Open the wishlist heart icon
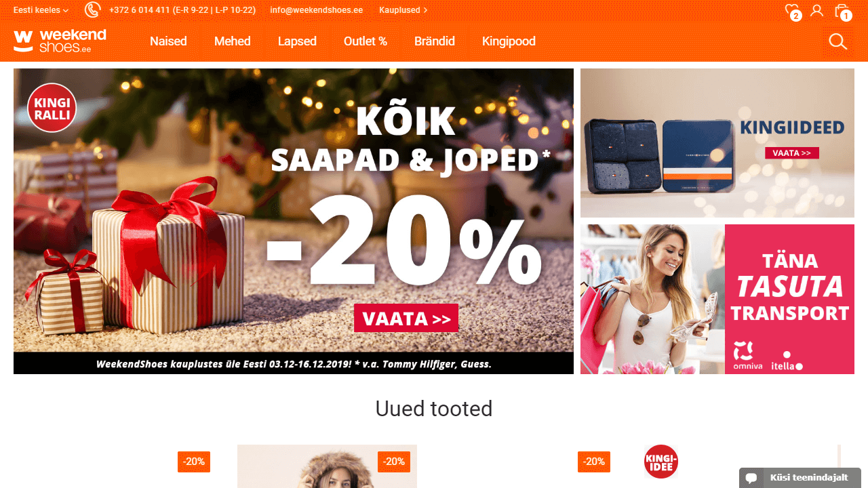The image size is (868, 488). [x=792, y=11]
